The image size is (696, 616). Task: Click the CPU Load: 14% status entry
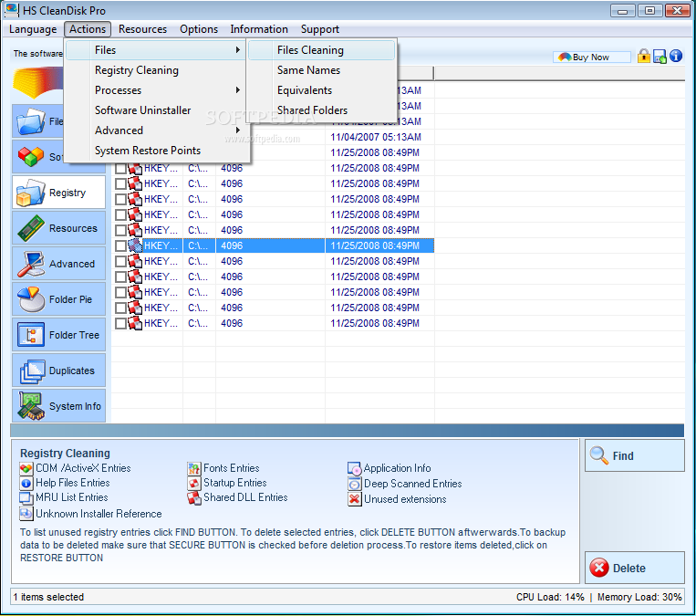coord(550,597)
